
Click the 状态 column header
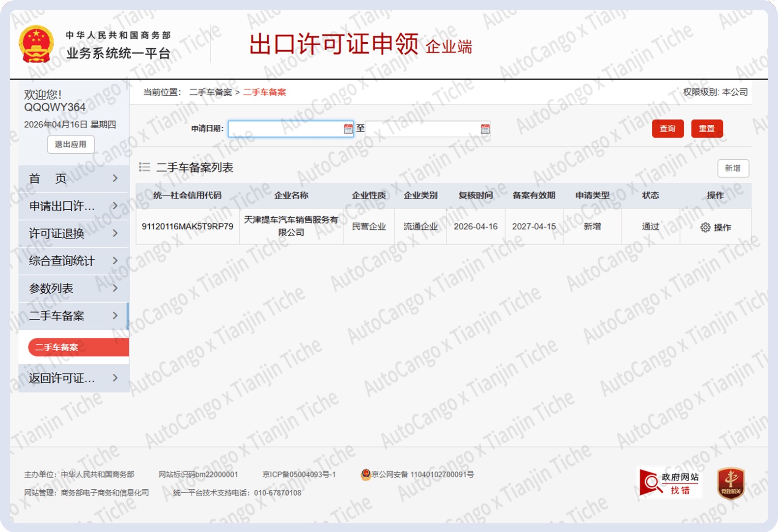[x=650, y=196]
